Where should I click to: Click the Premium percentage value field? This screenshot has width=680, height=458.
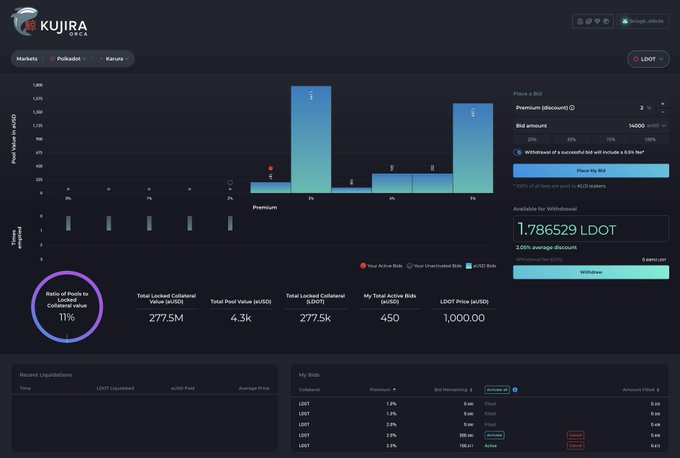[x=641, y=108]
